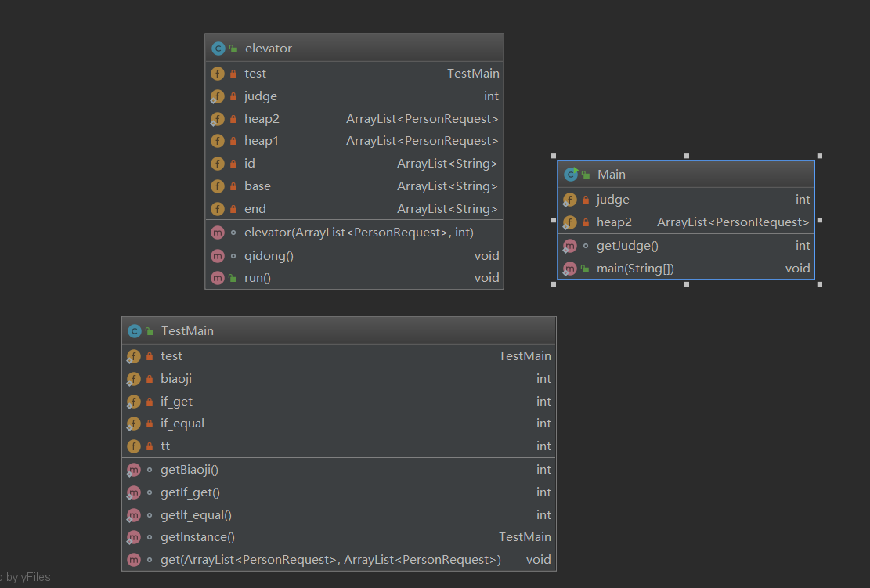Select the TestMain class header
Screen dimensions: 870x588
tap(338, 331)
